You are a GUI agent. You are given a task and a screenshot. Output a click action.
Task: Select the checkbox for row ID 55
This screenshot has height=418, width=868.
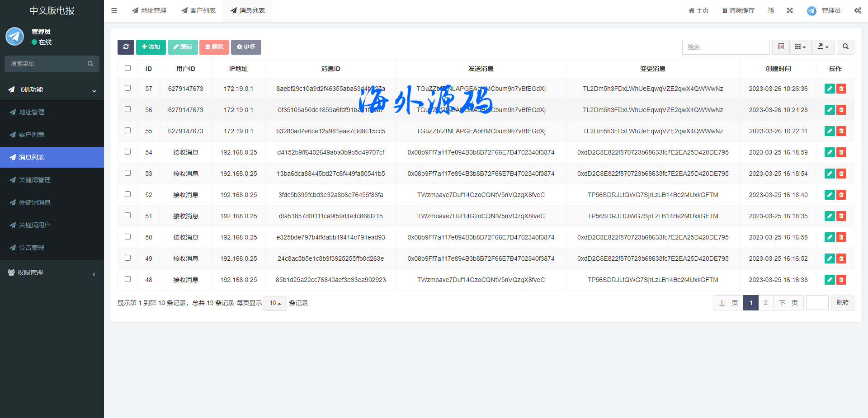point(128,131)
